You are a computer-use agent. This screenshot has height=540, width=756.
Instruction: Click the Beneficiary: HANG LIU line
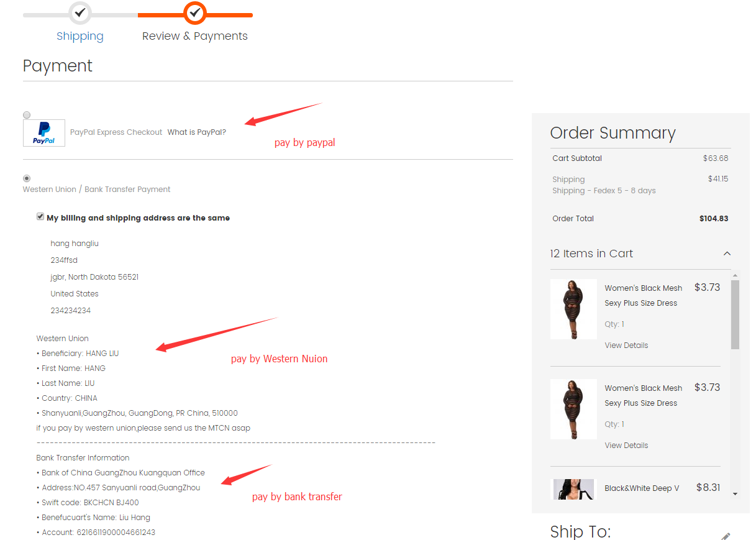click(x=78, y=354)
